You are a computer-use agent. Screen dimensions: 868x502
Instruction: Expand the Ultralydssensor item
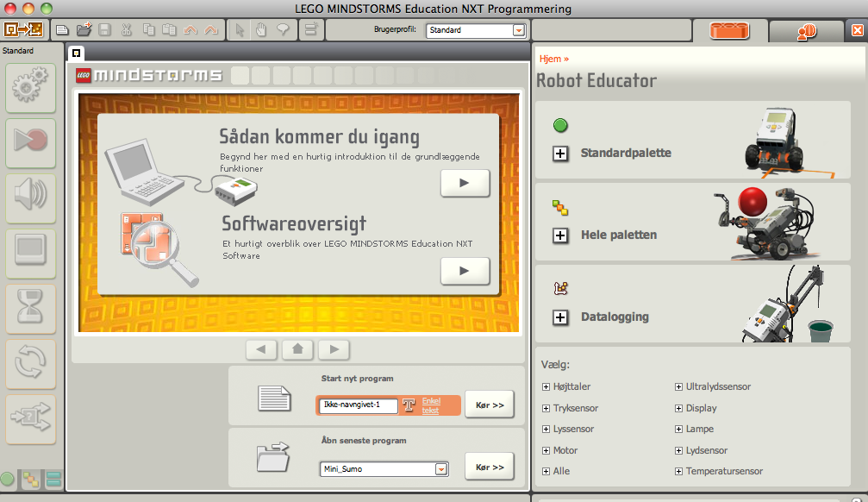tap(678, 386)
